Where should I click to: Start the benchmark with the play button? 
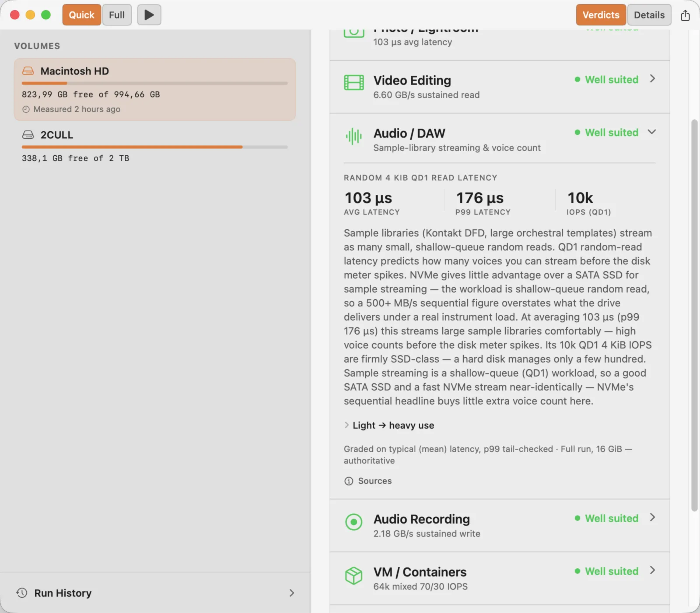(149, 15)
